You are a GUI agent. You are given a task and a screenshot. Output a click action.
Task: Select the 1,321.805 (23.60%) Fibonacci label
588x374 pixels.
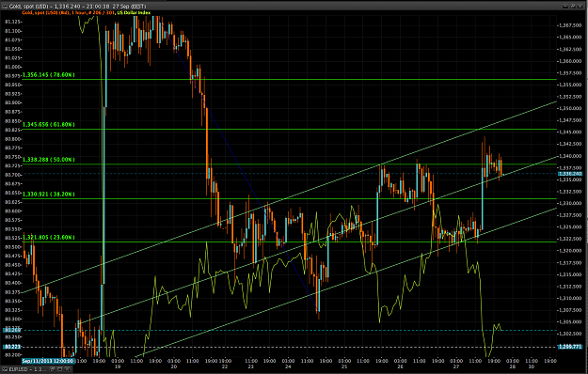click(x=49, y=238)
